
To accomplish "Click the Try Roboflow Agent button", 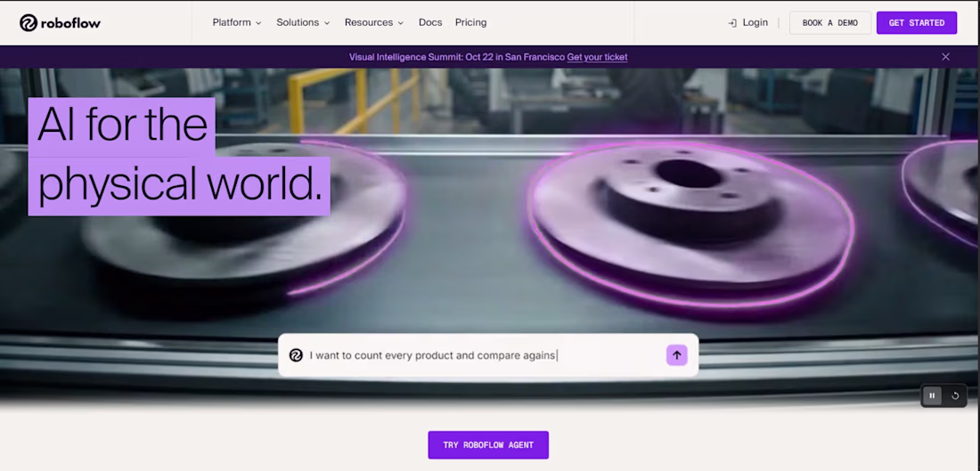I will tap(488, 445).
